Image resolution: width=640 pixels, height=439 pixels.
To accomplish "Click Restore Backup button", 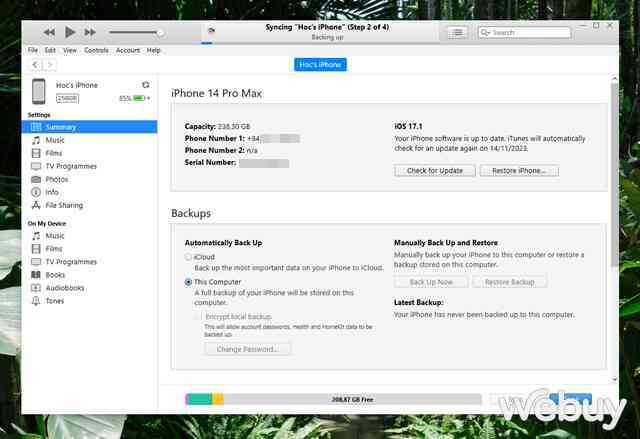I will pos(509,282).
